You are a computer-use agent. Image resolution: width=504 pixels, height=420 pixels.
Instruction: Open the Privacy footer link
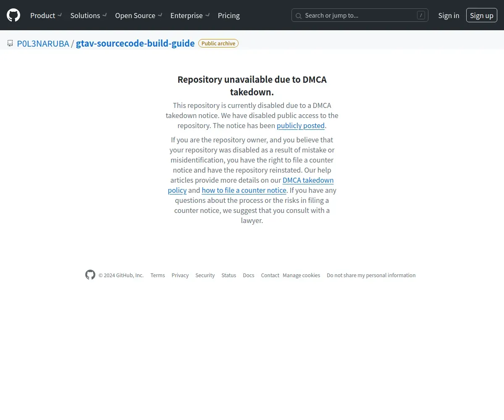[x=180, y=276]
